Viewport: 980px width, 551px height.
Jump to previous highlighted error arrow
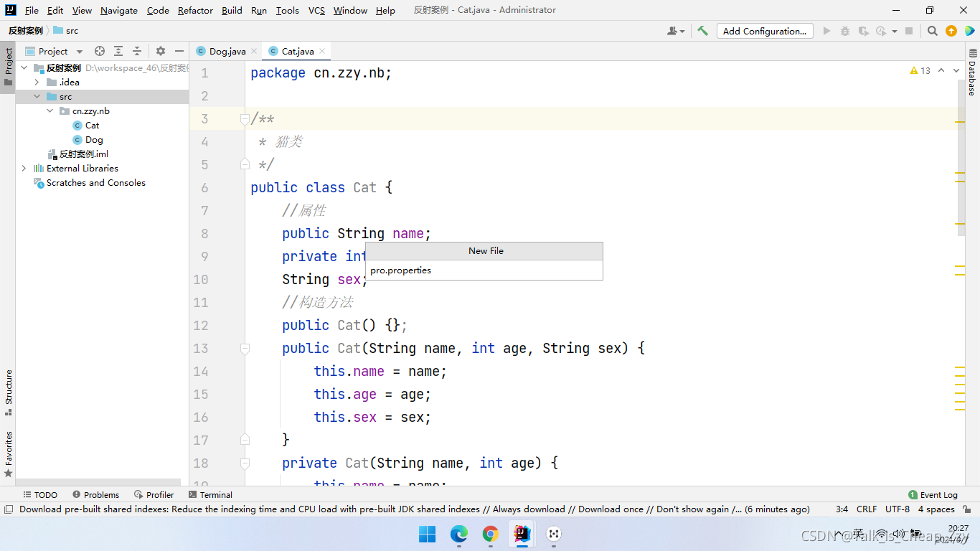click(941, 70)
